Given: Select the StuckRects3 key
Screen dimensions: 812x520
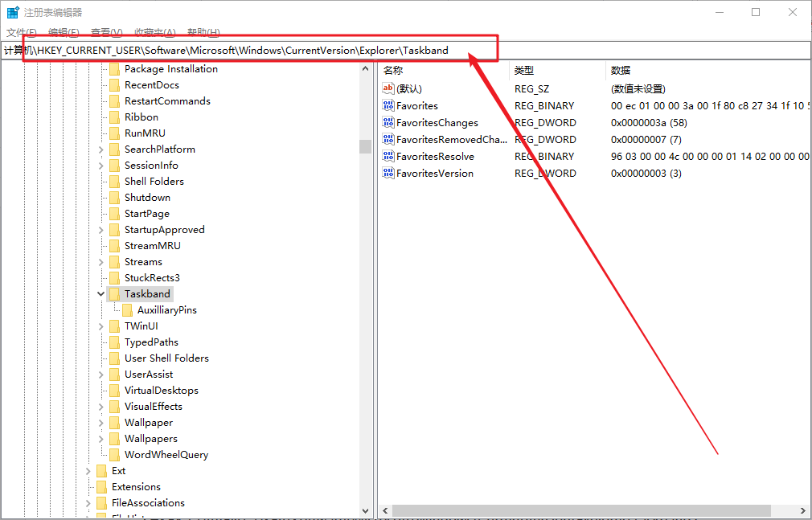Looking at the screenshot, I should coord(152,278).
